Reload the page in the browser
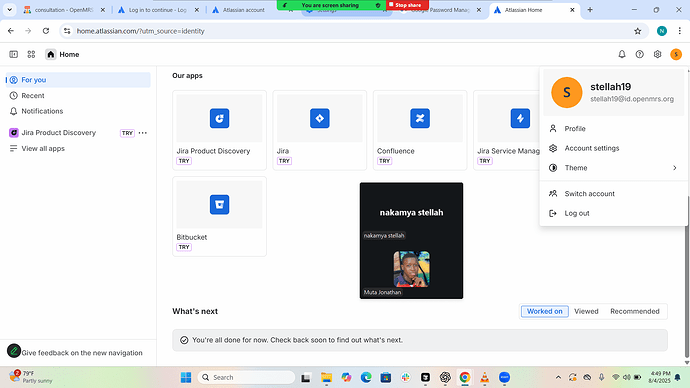This screenshot has width=690, height=388. coord(46,31)
